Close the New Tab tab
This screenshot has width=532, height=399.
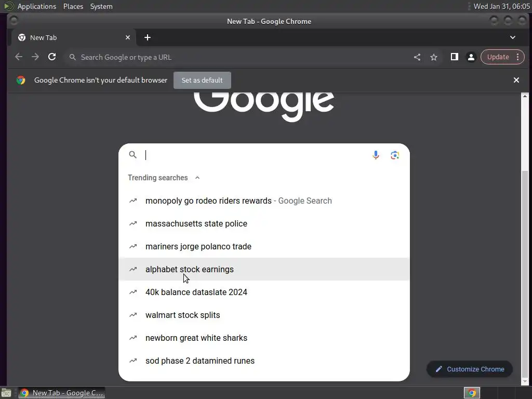[128, 37]
